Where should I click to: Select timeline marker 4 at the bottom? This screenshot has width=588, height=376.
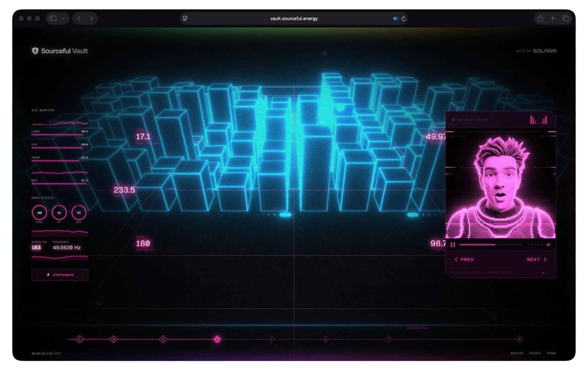[217, 339]
